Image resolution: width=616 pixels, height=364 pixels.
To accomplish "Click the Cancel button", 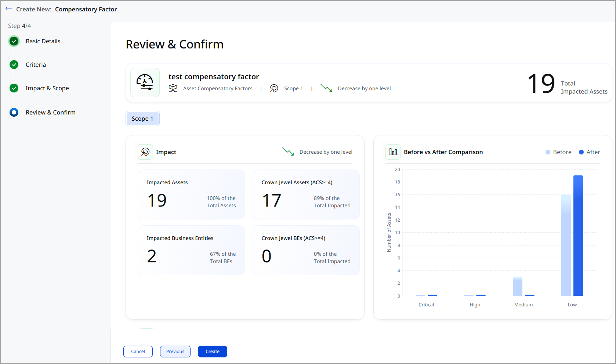I will 138,351.
